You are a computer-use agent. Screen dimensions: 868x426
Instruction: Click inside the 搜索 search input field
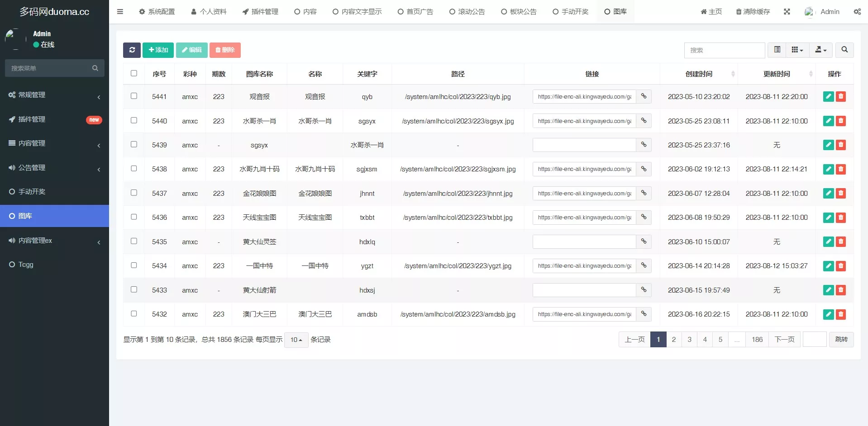[x=724, y=50]
